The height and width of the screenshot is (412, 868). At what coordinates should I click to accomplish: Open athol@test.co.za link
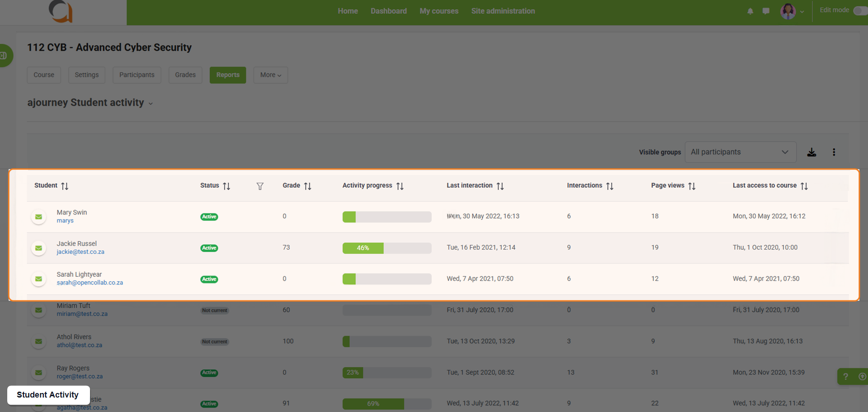tap(79, 345)
